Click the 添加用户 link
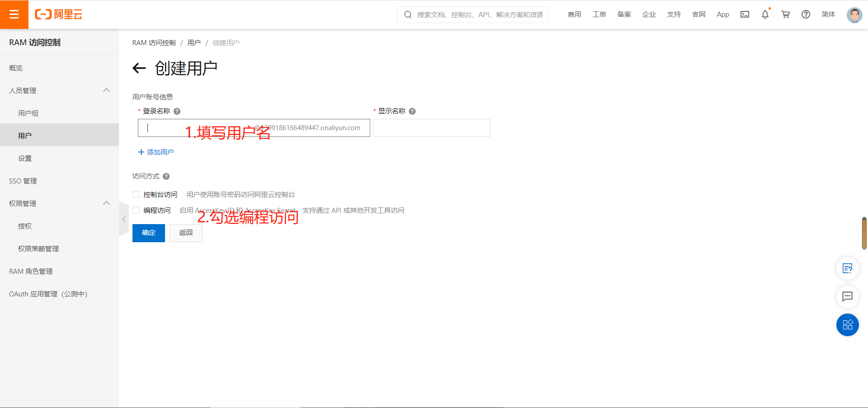 coord(156,152)
